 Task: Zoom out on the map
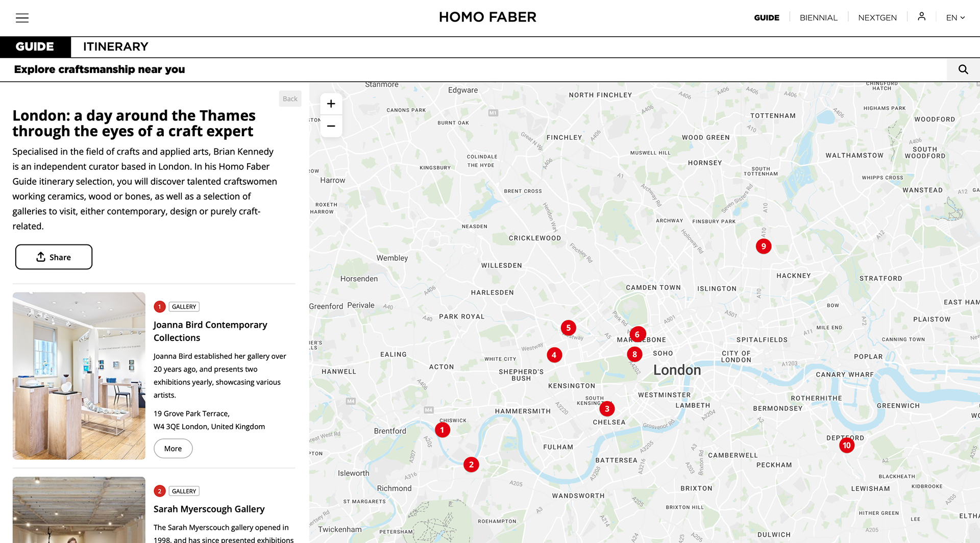(331, 126)
